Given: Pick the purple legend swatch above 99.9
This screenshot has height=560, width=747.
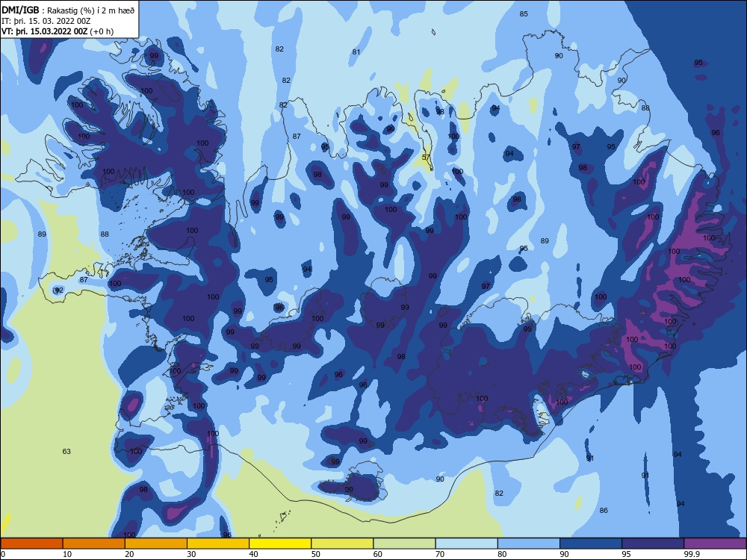Looking at the screenshot, I should (x=715, y=544).
